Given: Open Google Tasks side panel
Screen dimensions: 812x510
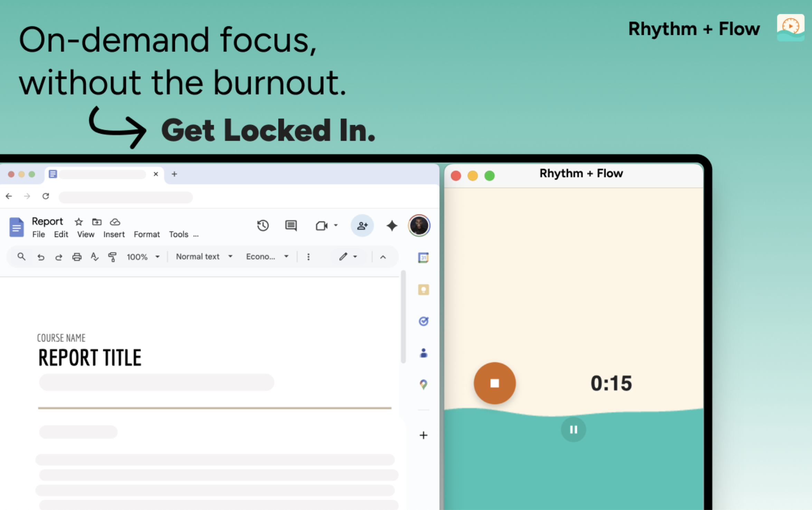Looking at the screenshot, I should (423, 321).
